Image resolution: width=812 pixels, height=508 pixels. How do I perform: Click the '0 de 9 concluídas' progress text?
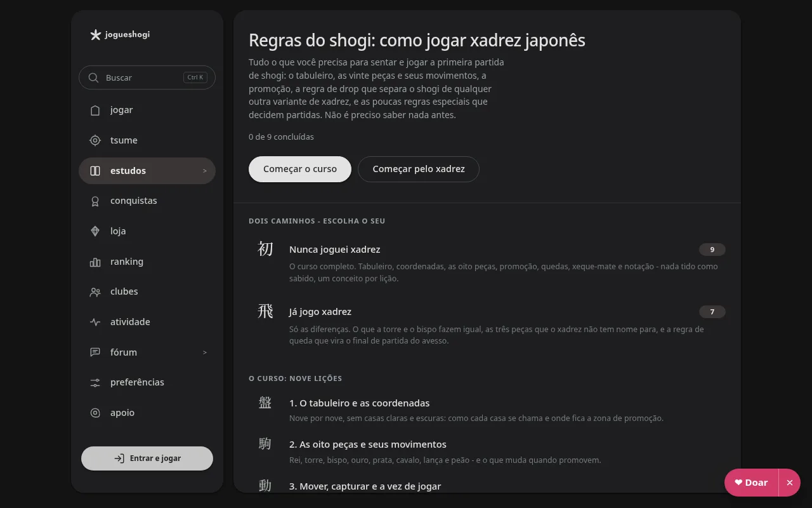pyautogui.click(x=281, y=137)
